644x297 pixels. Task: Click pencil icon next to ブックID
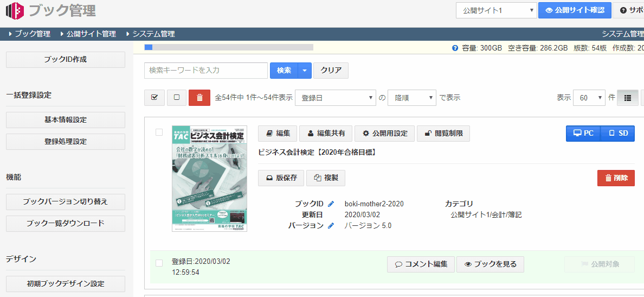pyautogui.click(x=331, y=204)
